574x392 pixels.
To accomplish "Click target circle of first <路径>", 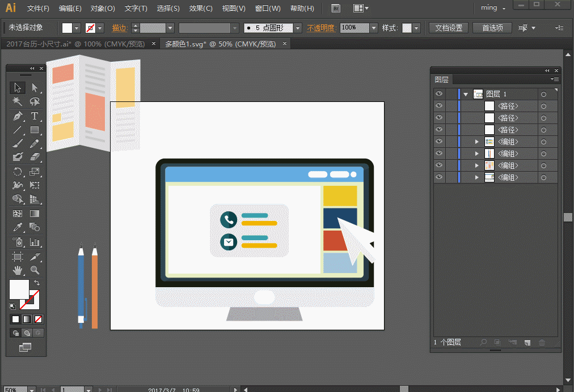I will point(543,106).
